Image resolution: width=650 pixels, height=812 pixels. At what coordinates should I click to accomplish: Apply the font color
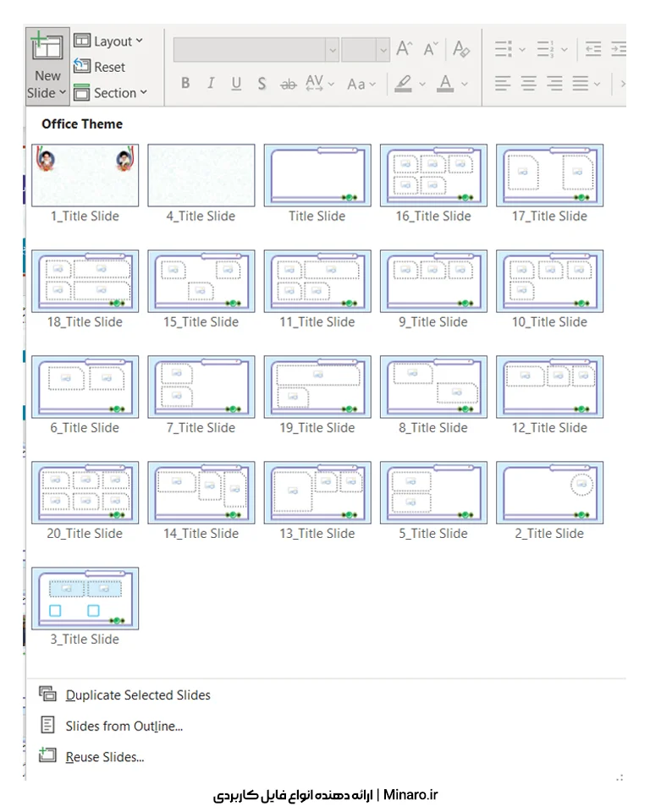coord(445,84)
